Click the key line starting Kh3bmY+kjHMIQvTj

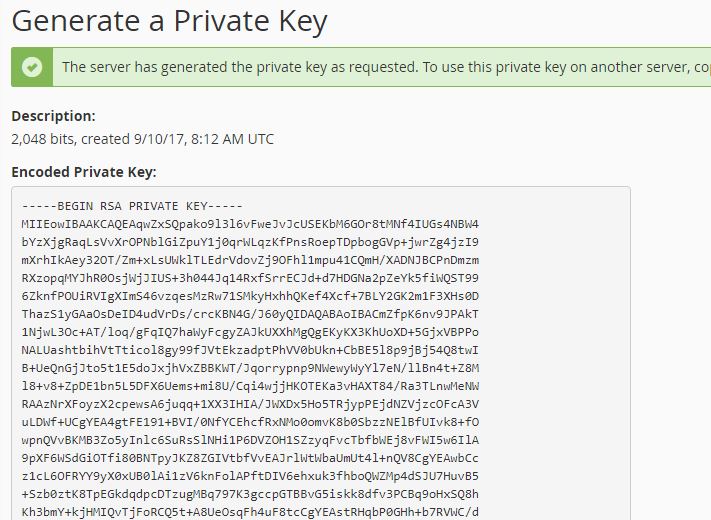pyautogui.click(x=250, y=512)
